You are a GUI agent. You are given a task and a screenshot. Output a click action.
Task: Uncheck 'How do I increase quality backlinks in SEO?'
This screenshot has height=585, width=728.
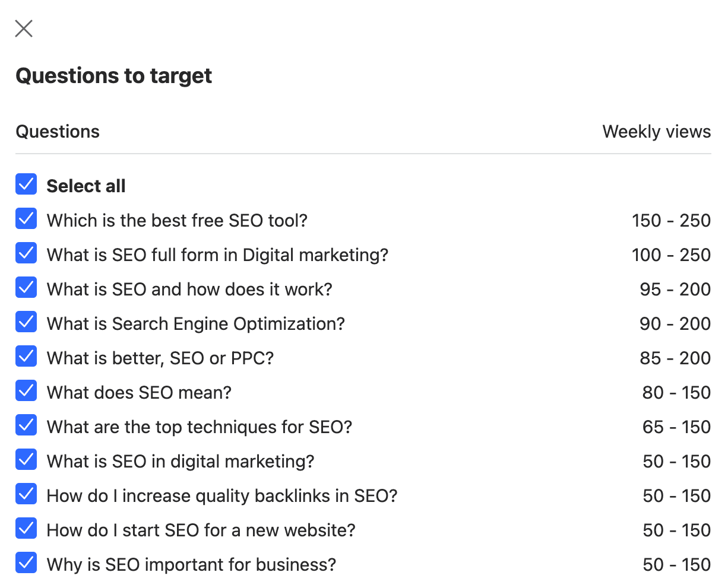[x=26, y=494]
